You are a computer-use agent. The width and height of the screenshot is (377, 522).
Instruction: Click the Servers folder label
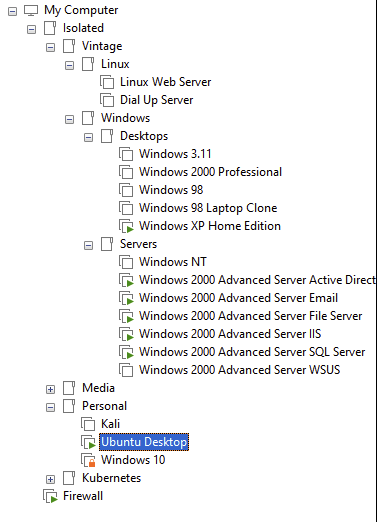pos(138,244)
